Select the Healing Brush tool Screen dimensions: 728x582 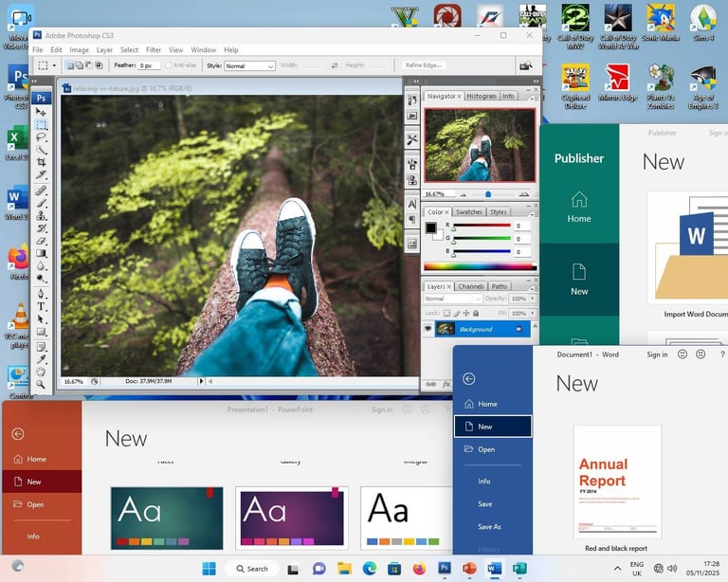point(41,191)
